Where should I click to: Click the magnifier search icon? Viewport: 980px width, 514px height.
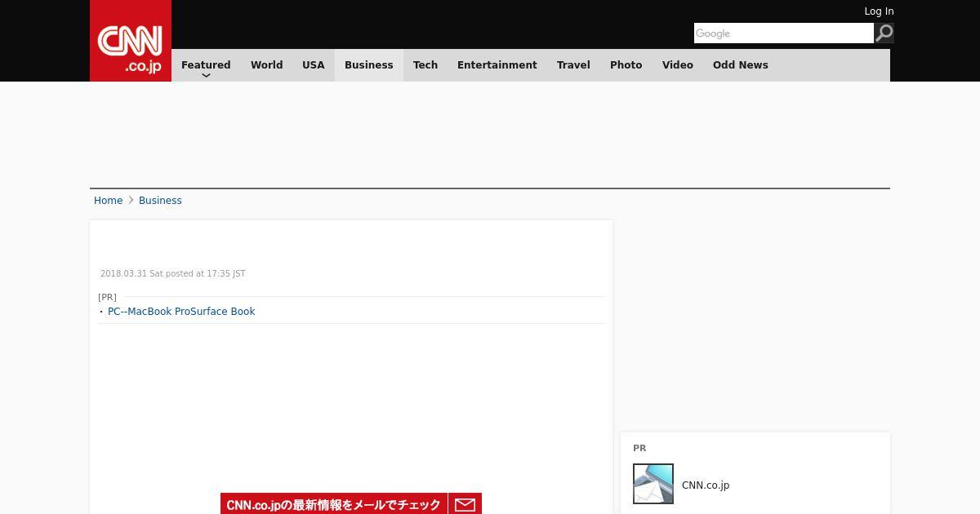pos(884,33)
